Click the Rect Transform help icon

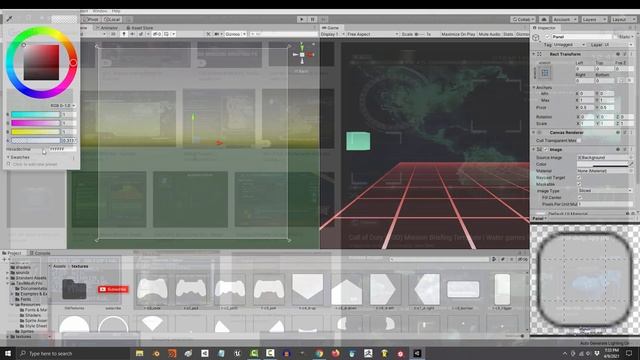[x=618, y=54]
